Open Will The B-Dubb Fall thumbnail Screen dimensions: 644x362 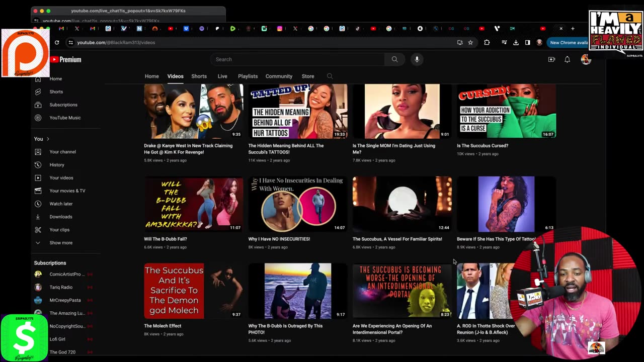[194, 204]
